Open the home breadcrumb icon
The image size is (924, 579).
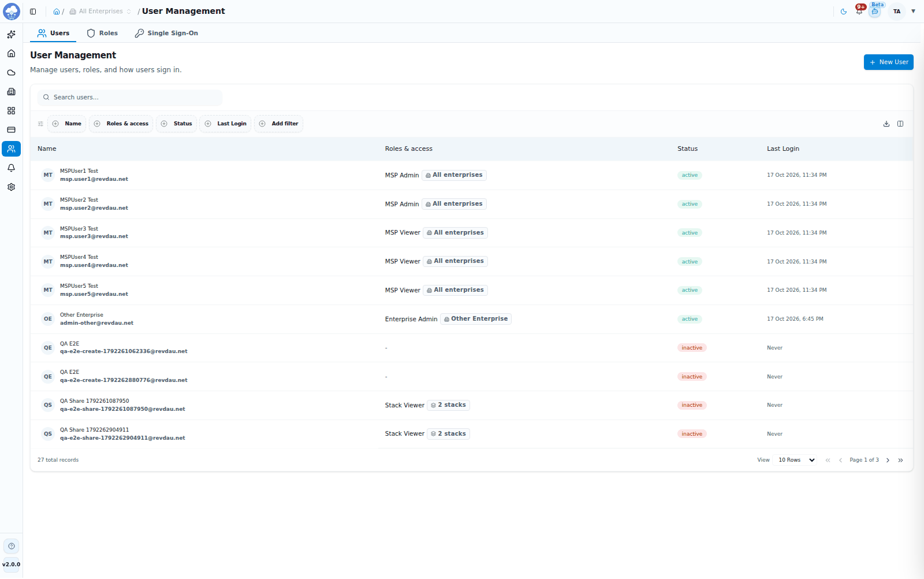[57, 12]
